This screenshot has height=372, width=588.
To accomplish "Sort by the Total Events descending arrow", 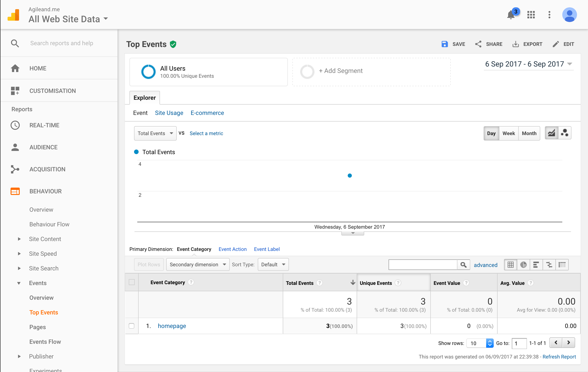I will point(353,283).
